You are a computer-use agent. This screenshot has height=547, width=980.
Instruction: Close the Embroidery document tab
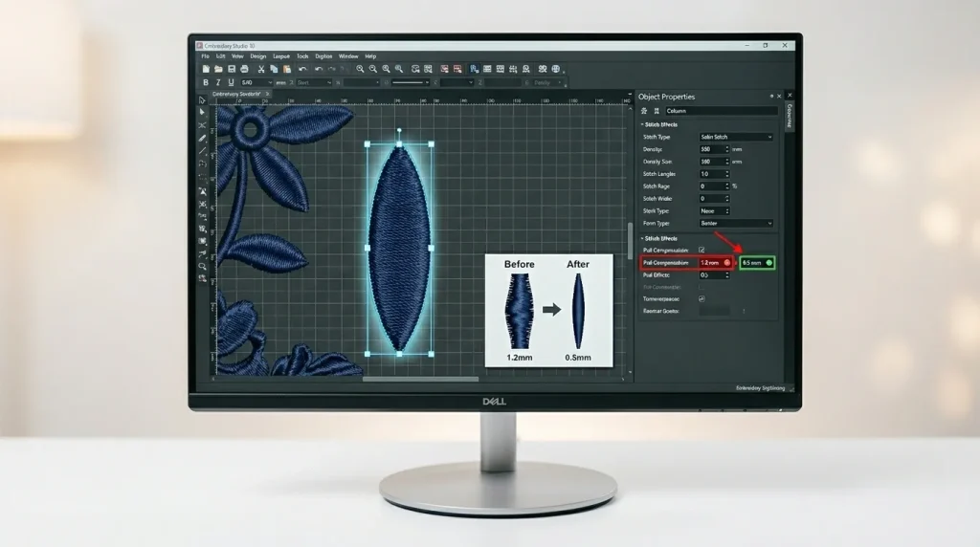[x=267, y=94]
